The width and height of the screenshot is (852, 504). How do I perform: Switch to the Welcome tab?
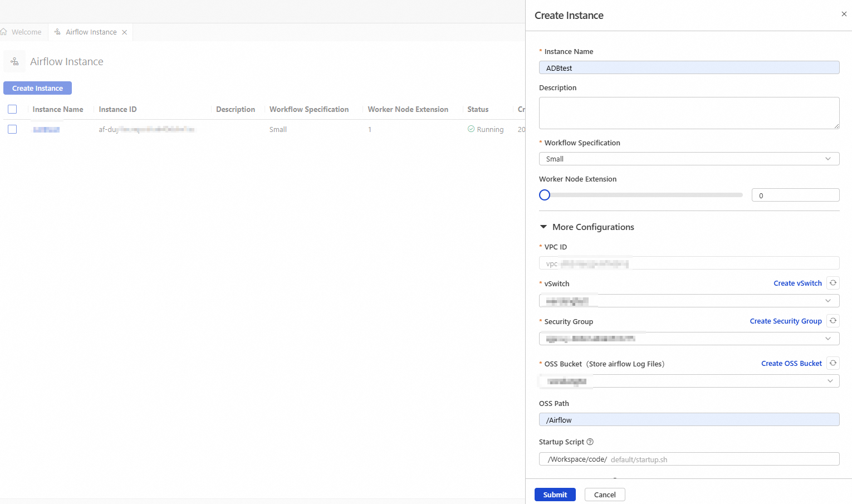(x=26, y=32)
